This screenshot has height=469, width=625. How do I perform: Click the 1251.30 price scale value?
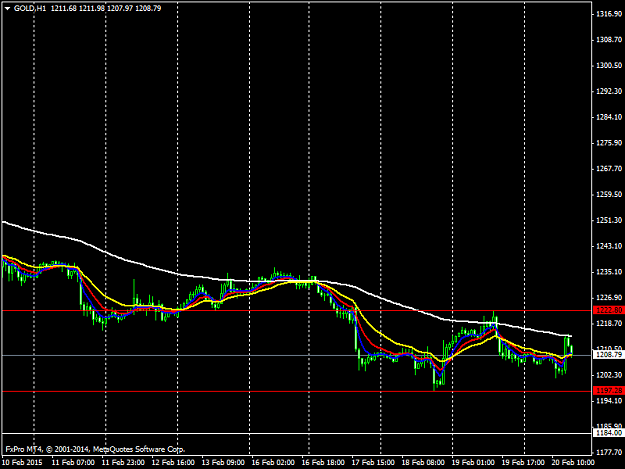[x=609, y=220]
